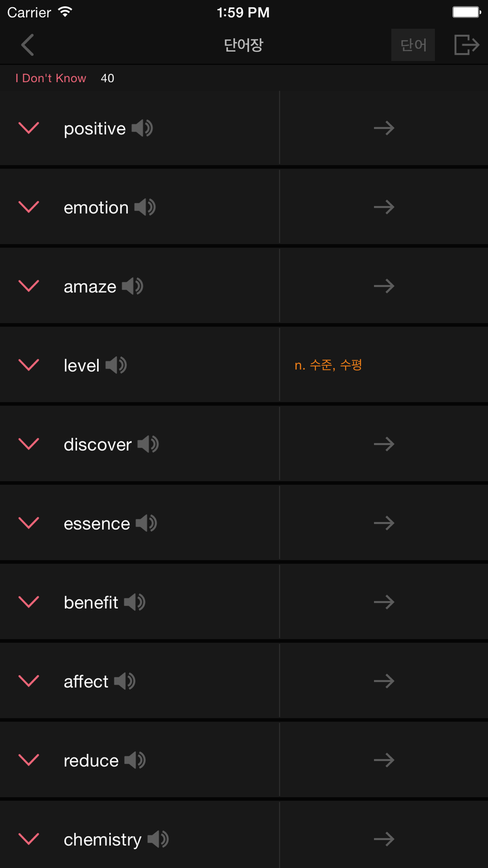Play pronunciation audio for chemistry
Screen dimensions: 488x868
tap(158, 839)
